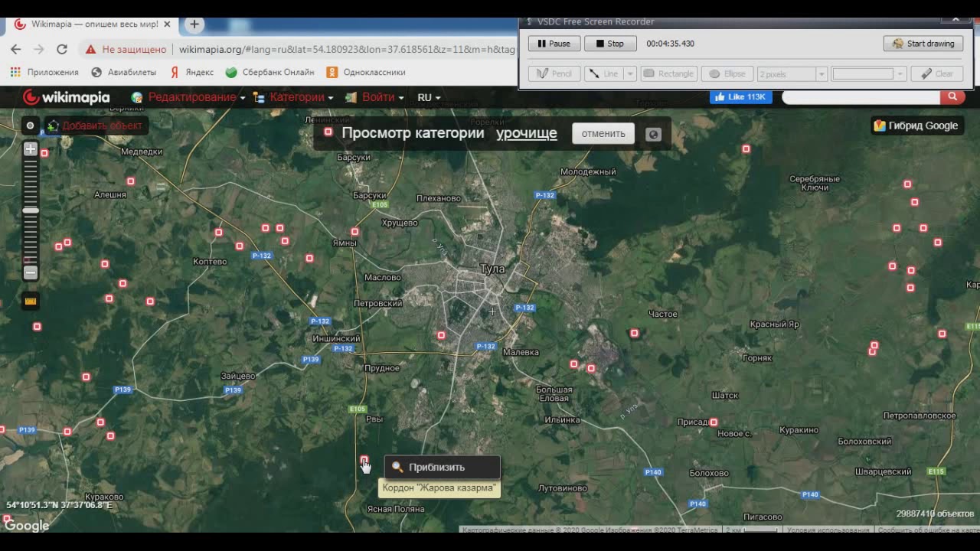This screenshot has width=980, height=551.
Task: Open the Войти dropdown menu
Action: pyautogui.click(x=374, y=97)
